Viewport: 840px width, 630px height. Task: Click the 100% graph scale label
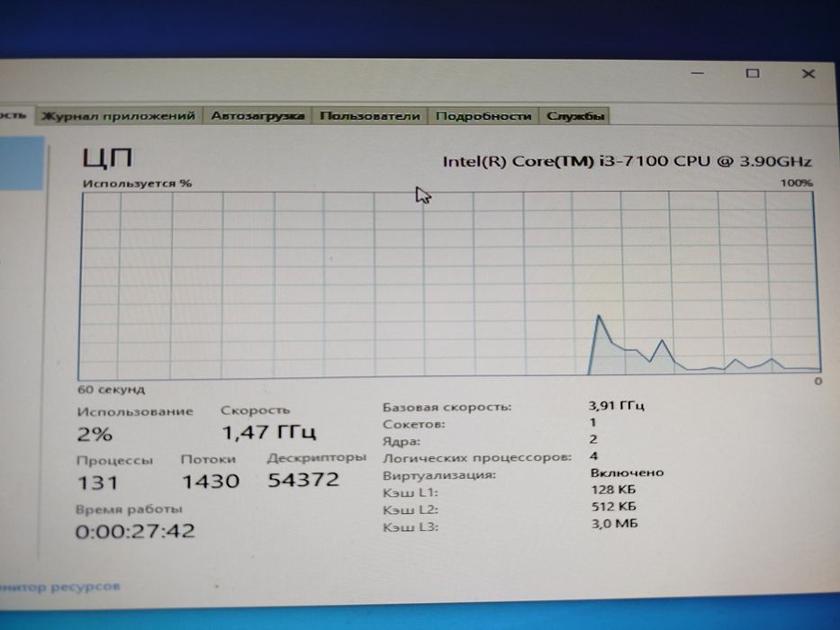796,183
